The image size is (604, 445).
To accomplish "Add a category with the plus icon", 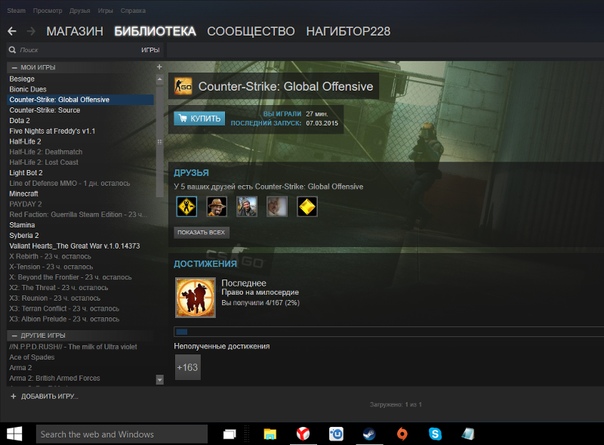I will coord(159,67).
